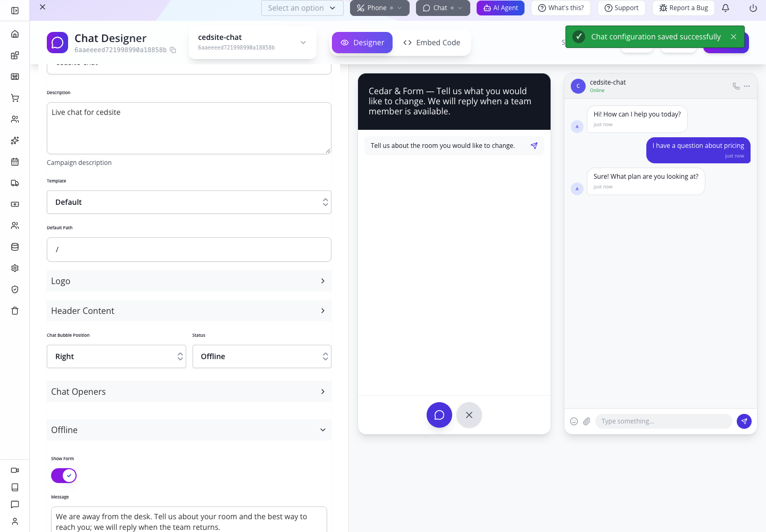Collapse the Offline section
The image size is (766, 532).
pos(189,430)
